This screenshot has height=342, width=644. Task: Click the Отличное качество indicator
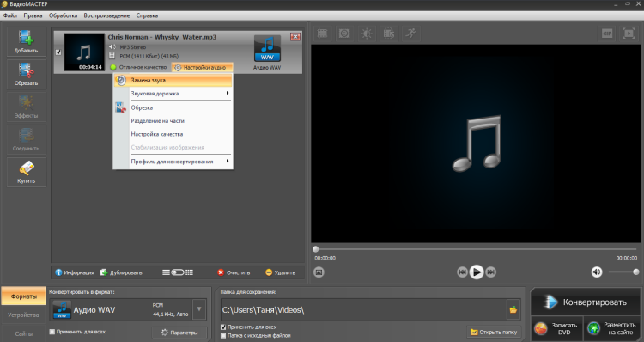[x=138, y=67]
